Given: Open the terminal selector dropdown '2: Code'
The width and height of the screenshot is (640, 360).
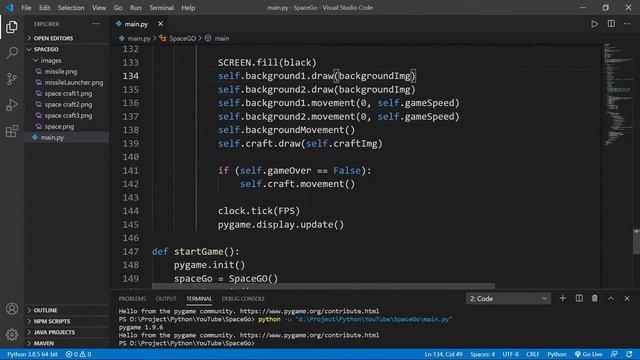Looking at the screenshot, I should [x=508, y=299].
